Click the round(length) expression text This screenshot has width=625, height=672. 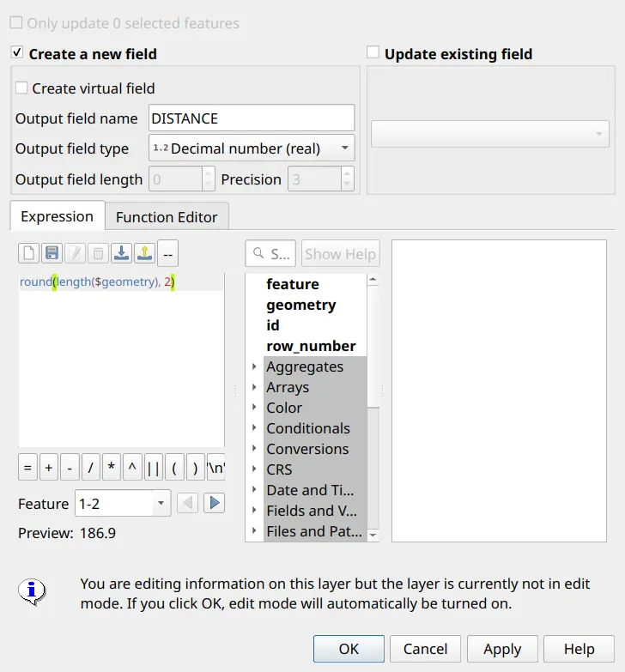(97, 282)
